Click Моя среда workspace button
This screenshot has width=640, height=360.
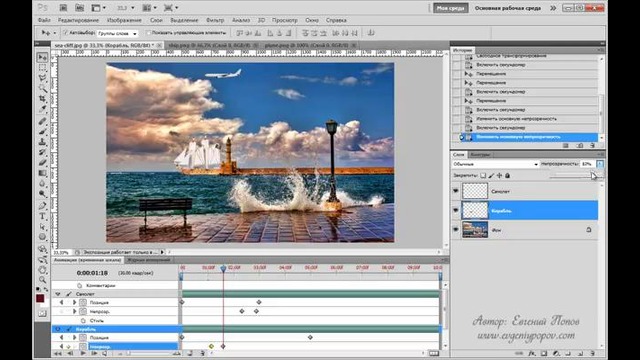pyautogui.click(x=451, y=8)
